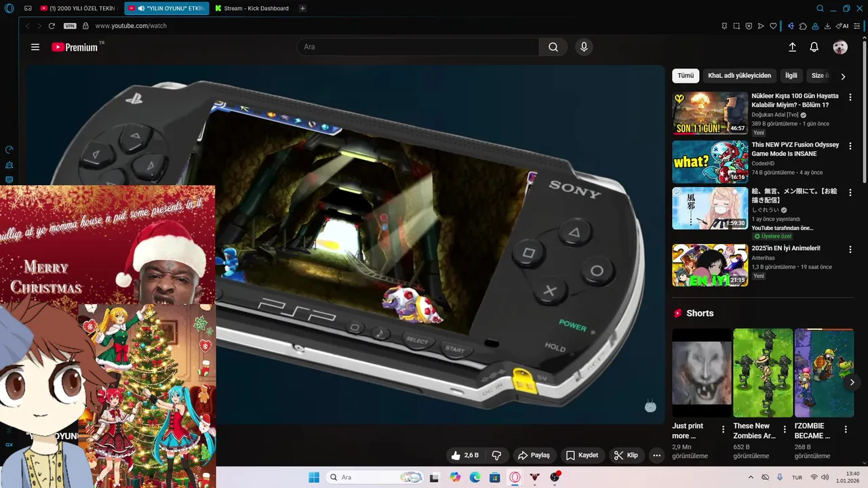Select the 'Tümü' filter chip
868x488 pixels.
(x=686, y=75)
